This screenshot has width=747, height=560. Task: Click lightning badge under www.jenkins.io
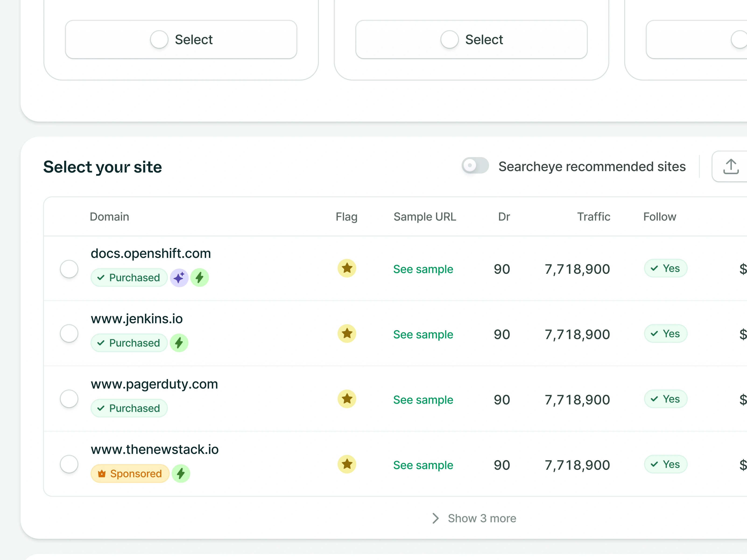[179, 343]
